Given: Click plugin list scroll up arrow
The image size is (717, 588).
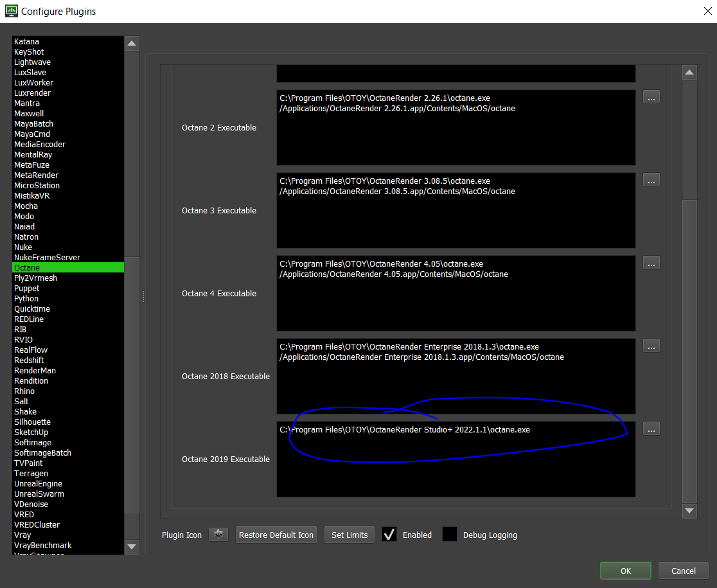Looking at the screenshot, I should tap(132, 44).
